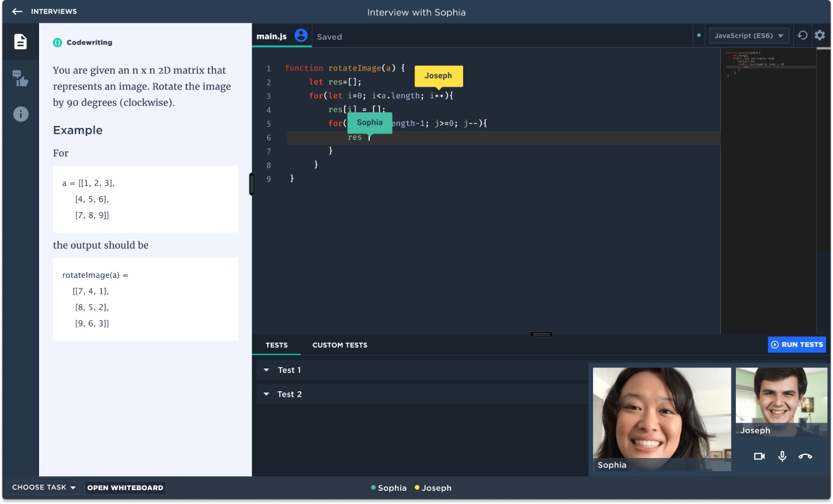The height and width of the screenshot is (504, 833).
Task: Click the vertical panel splitter handle
Action: coord(252,184)
